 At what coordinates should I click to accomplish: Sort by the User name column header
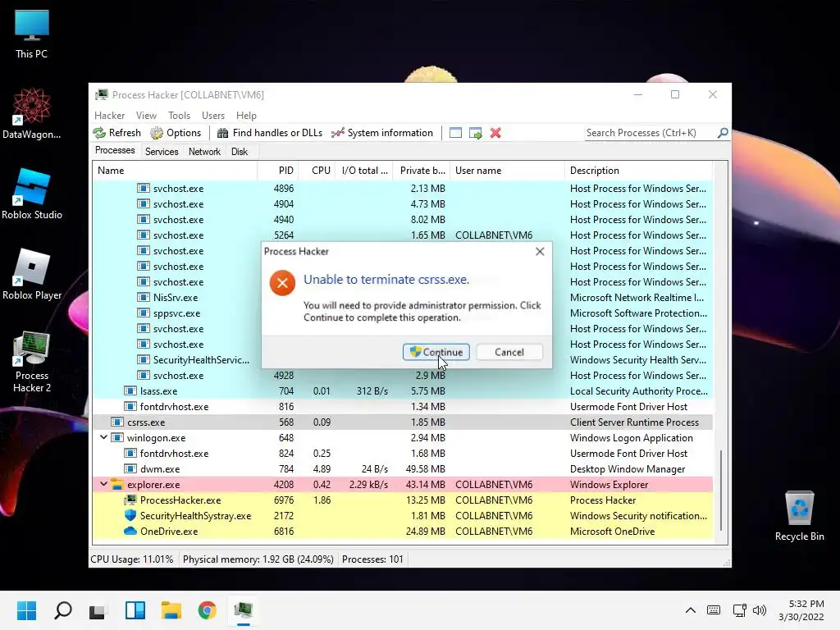click(x=507, y=171)
